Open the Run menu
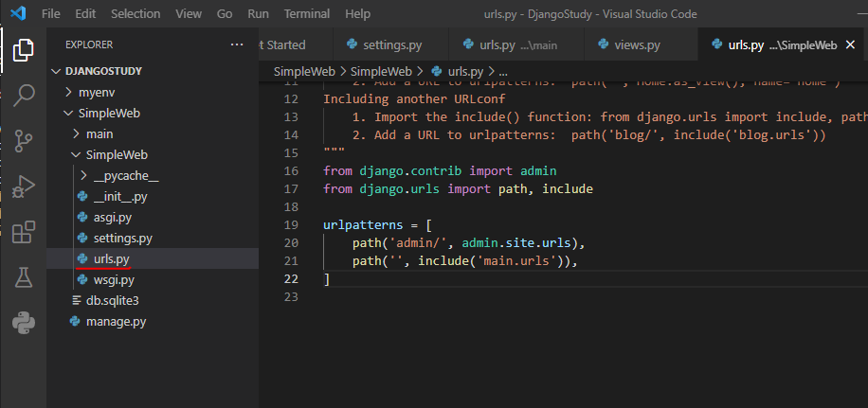This screenshot has height=408, width=868. coord(258,14)
